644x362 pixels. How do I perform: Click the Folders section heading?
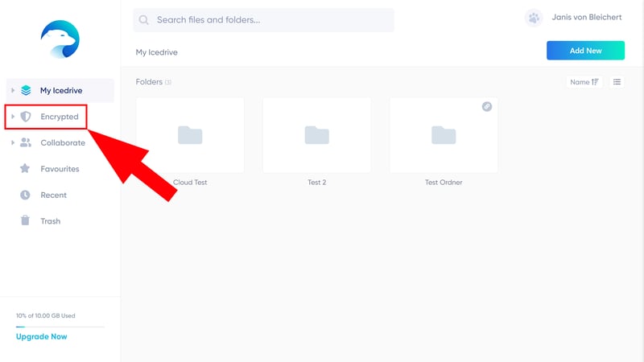coord(149,82)
